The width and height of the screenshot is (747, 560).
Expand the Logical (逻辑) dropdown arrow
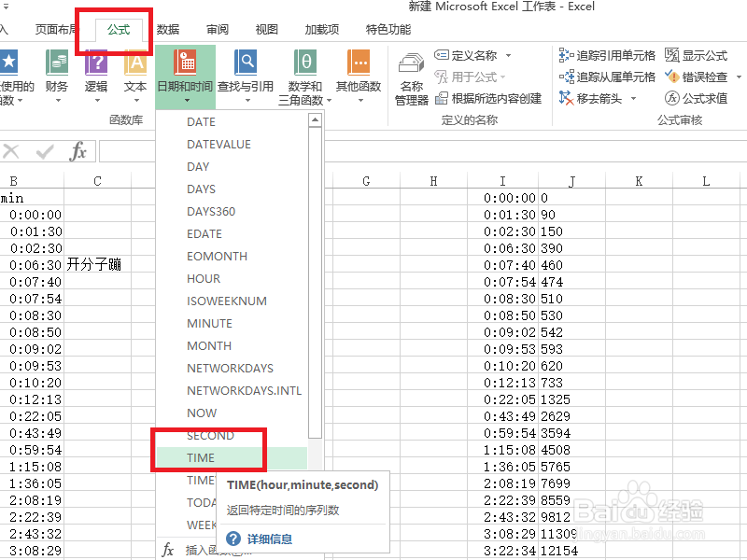97,101
